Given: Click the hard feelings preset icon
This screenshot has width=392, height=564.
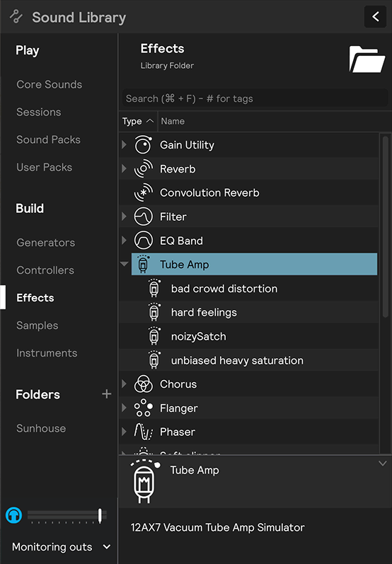Looking at the screenshot, I should coord(154,312).
